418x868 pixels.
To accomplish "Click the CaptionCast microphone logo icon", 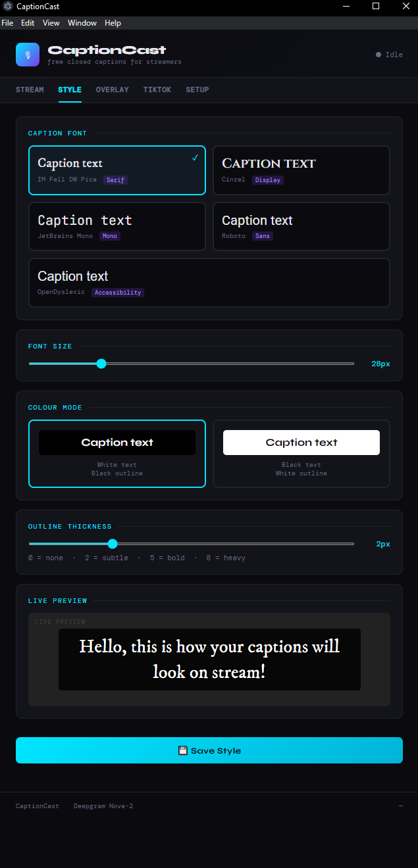I will tap(28, 55).
